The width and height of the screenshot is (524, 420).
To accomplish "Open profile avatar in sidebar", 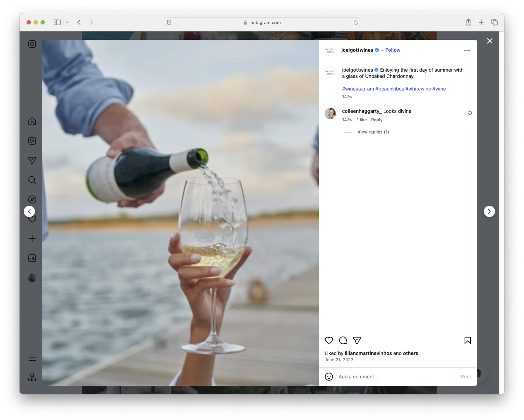I will pos(32,278).
